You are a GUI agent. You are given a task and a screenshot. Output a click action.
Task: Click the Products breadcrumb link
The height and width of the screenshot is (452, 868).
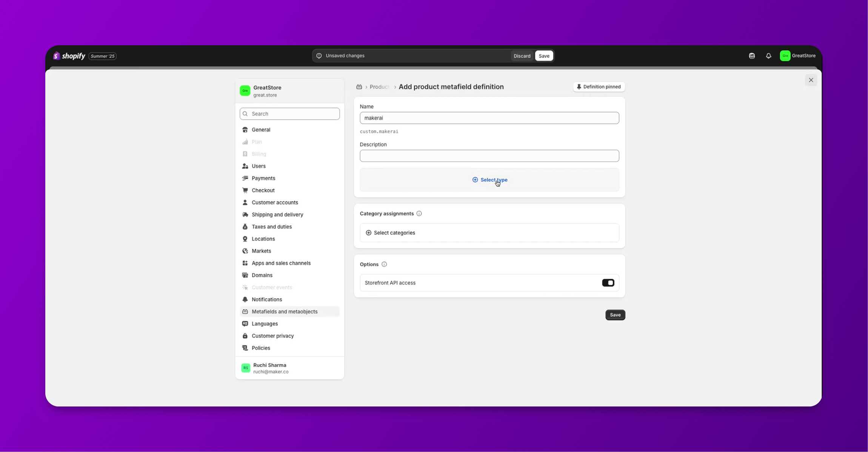click(x=379, y=87)
